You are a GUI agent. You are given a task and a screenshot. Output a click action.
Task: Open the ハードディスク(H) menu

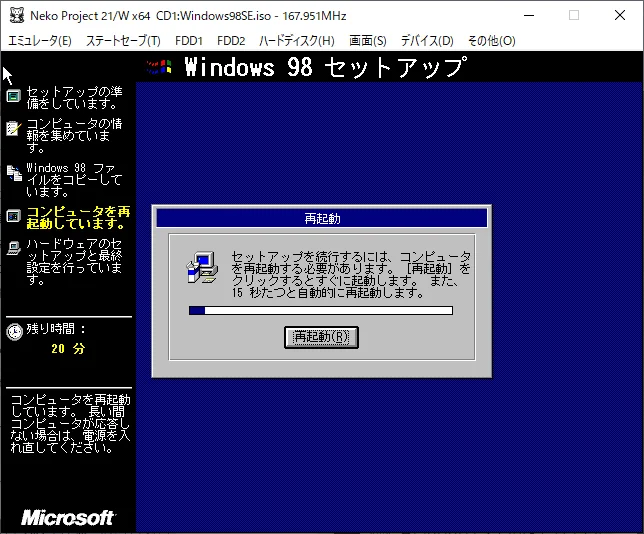point(297,41)
